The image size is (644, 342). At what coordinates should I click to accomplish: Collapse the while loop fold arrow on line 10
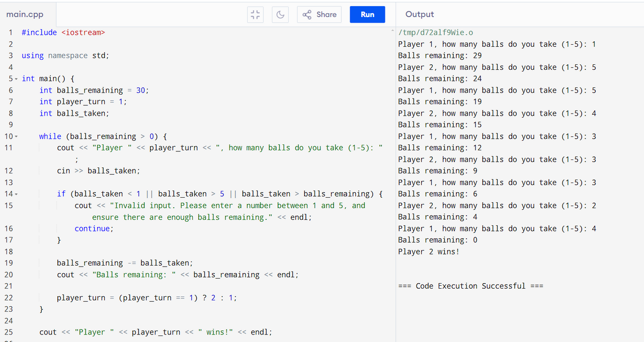point(17,137)
